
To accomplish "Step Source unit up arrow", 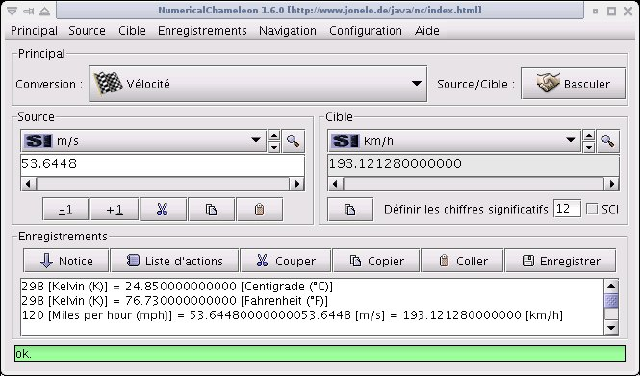I will pyautogui.click(x=274, y=136).
